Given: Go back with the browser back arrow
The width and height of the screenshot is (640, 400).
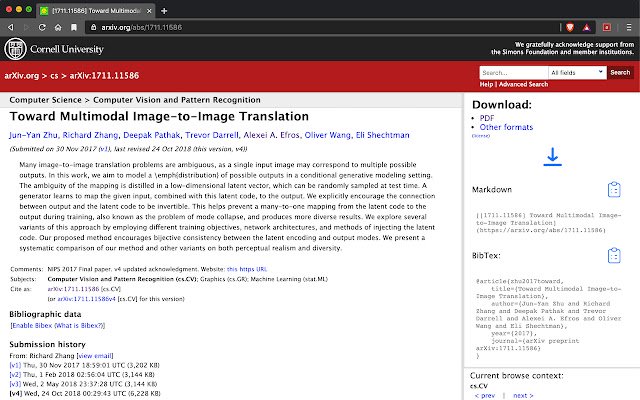Looking at the screenshot, I should point(11,27).
